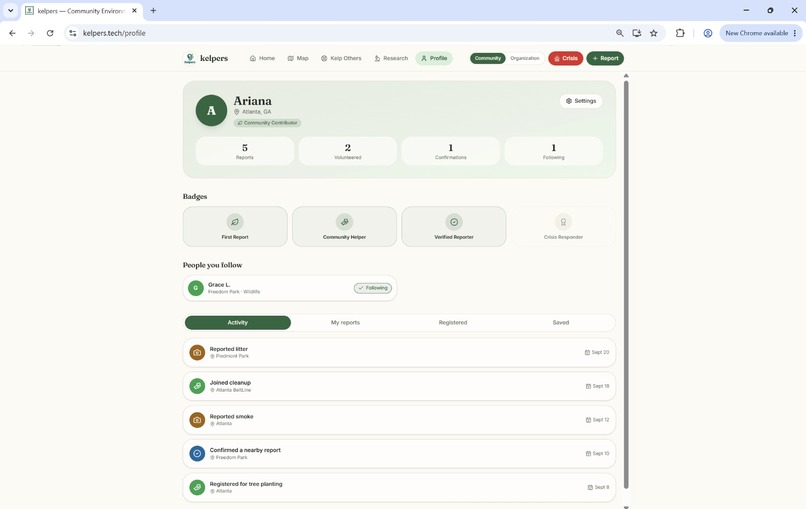This screenshot has width=806, height=509.
Task: Click the Grace L. name
Action: click(219, 285)
